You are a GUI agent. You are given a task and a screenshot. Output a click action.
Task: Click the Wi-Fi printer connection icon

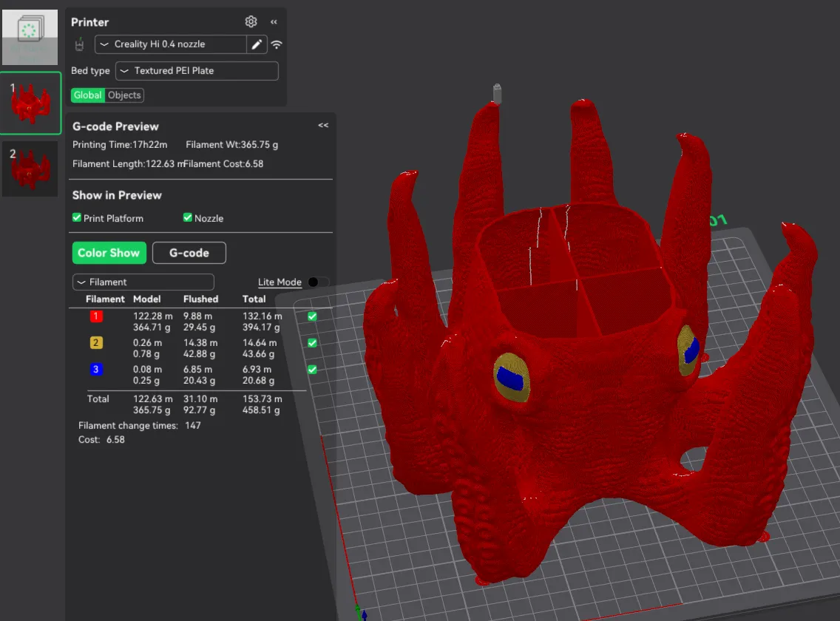point(277,44)
